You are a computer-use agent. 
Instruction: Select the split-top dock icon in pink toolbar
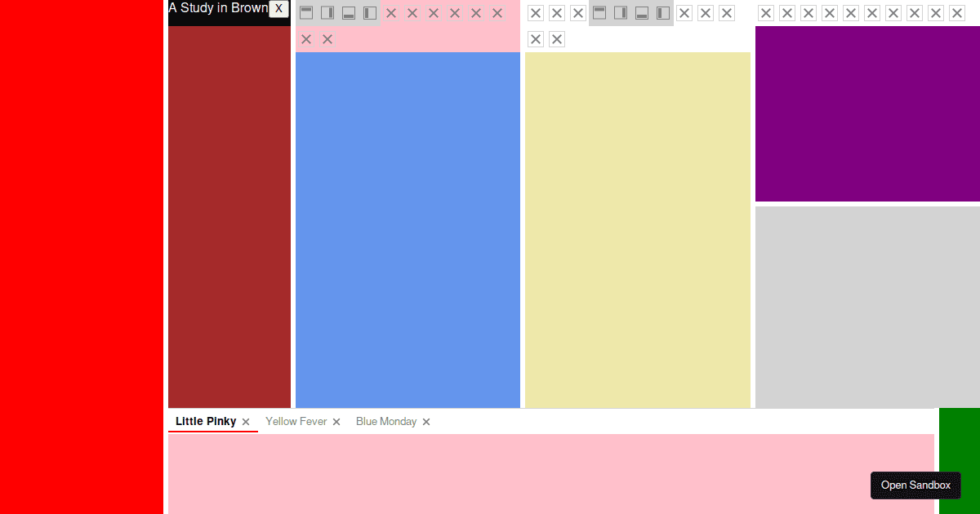click(x=306, y=13)
